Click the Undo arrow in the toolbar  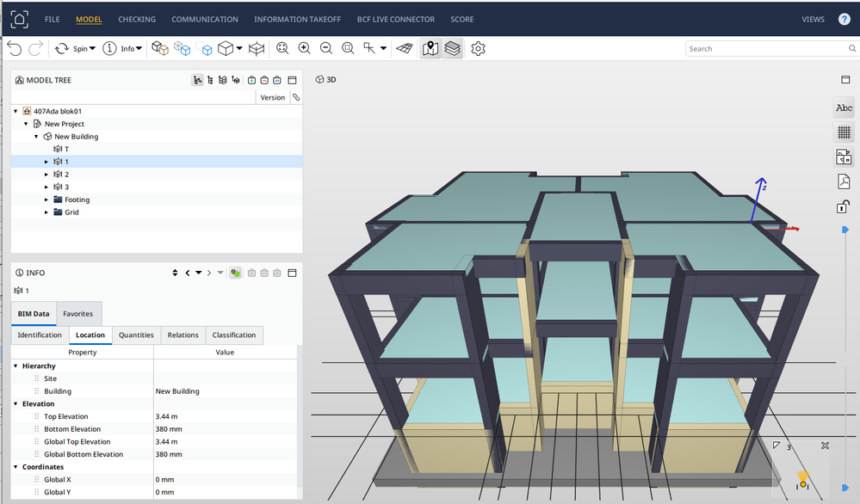(15, 49)
